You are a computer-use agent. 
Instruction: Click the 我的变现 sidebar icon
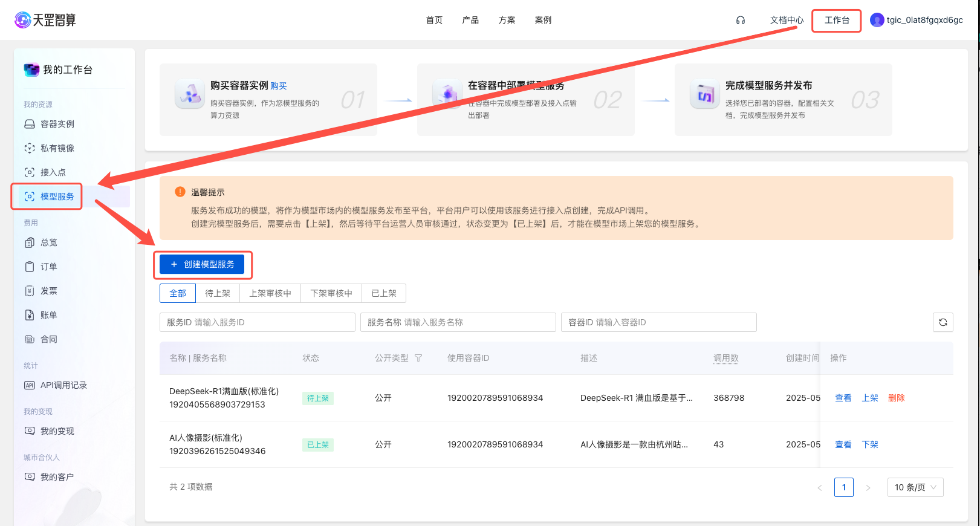tap(30, 431)
